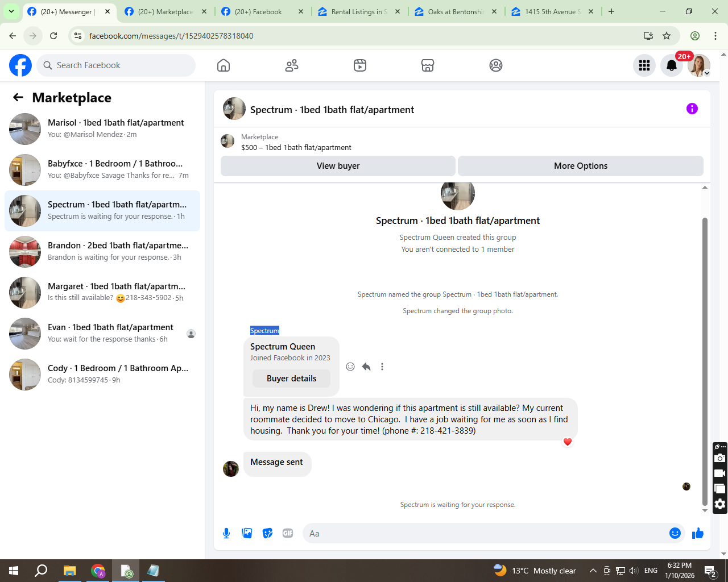This screenshot has height=582, width=728.
Task: Open Margaret's conversation
Action: pos(102,293)
